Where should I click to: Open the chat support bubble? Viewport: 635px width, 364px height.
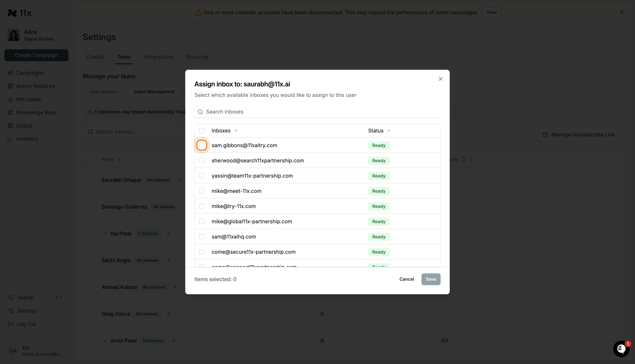[621, 349]
